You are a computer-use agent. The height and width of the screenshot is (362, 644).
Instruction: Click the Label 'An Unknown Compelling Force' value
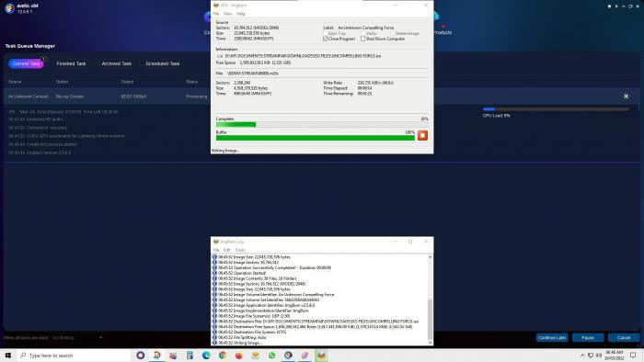(365, 28)
